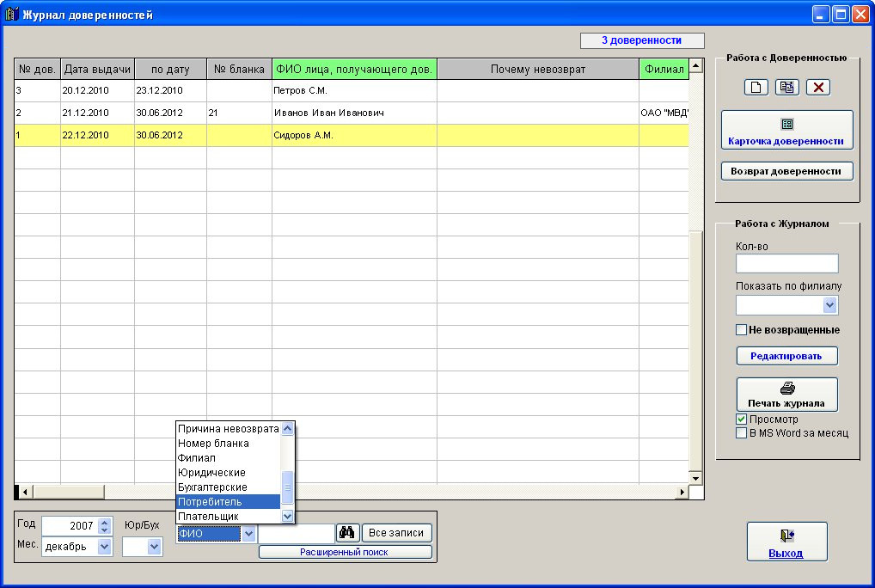The height and width of the screenshot is (588, 875).
Task: Click Редактировать journal button
Action: (x=786, y=356)
